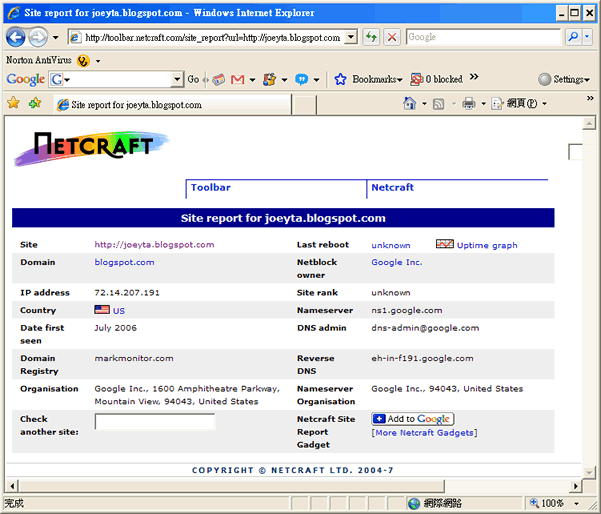The image size is (601, 514).
Task: Click the Internet zone globe icon
Action: [x=414, y=503]
